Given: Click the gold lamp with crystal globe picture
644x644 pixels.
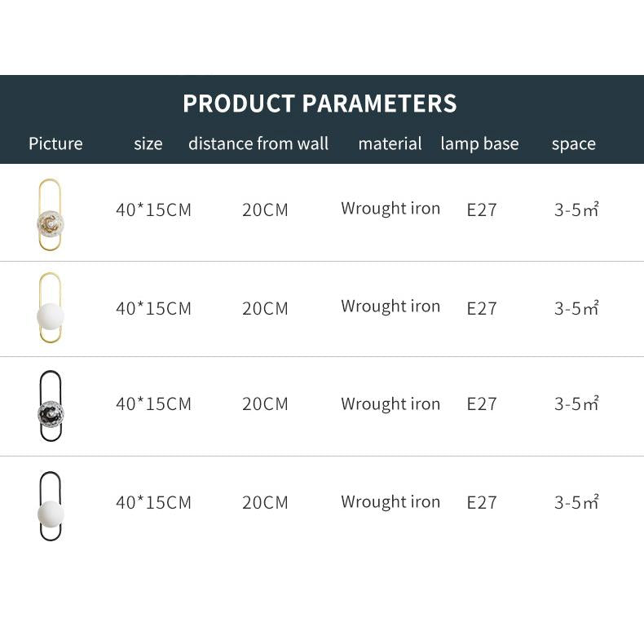Looking at the screenshot, I should tap(50, 214).
